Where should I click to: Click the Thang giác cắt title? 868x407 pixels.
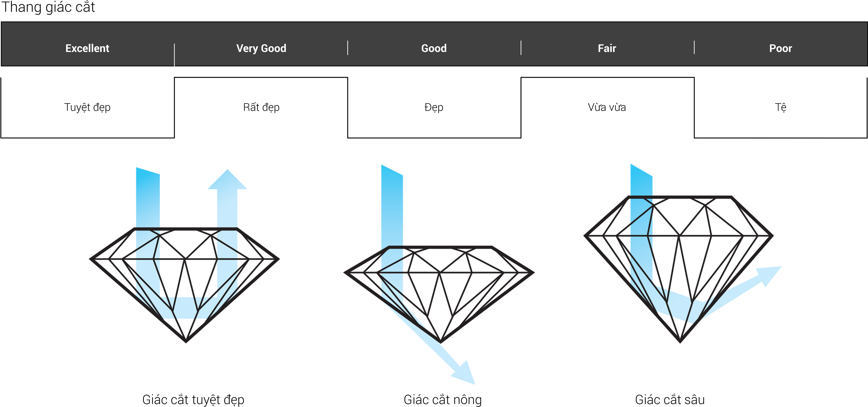click(x=48, y=7)
